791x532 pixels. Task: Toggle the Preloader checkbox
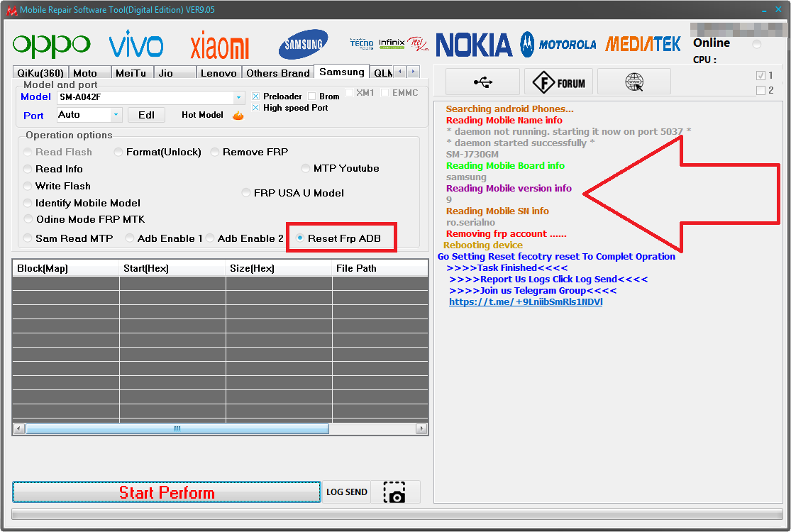click(x=256, y=96)
